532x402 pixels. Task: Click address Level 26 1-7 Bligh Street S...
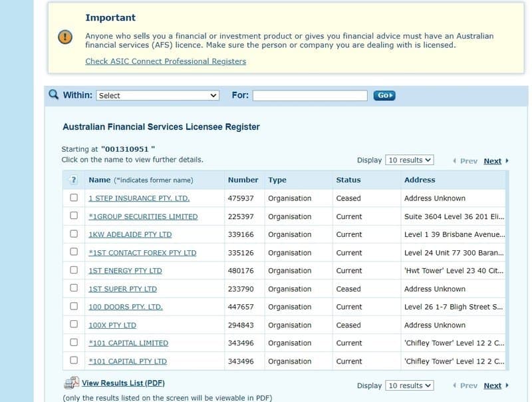454,307
